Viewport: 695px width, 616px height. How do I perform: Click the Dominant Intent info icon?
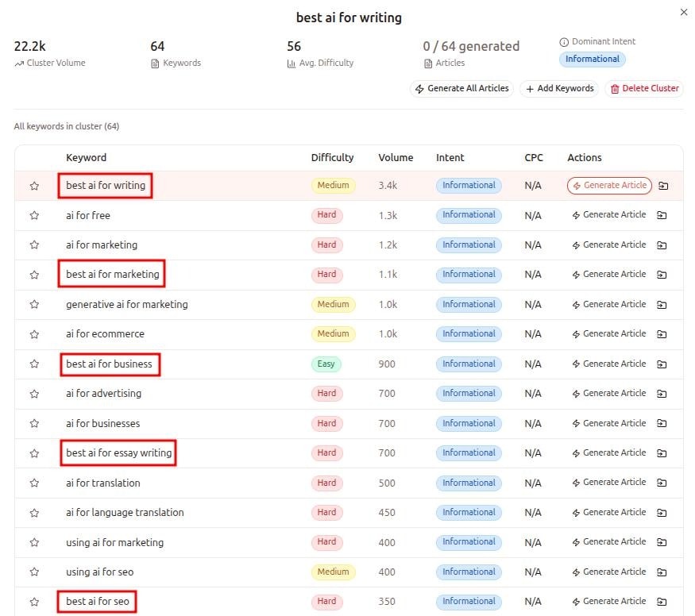563,42
